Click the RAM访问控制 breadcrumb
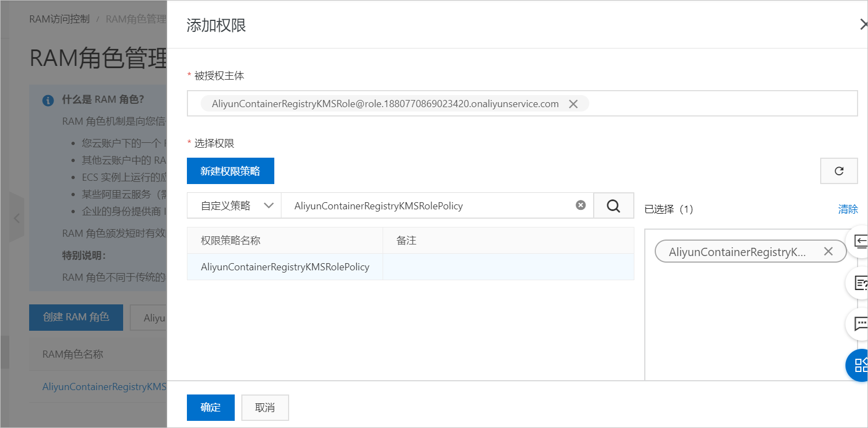 click(x=59, y=19)
